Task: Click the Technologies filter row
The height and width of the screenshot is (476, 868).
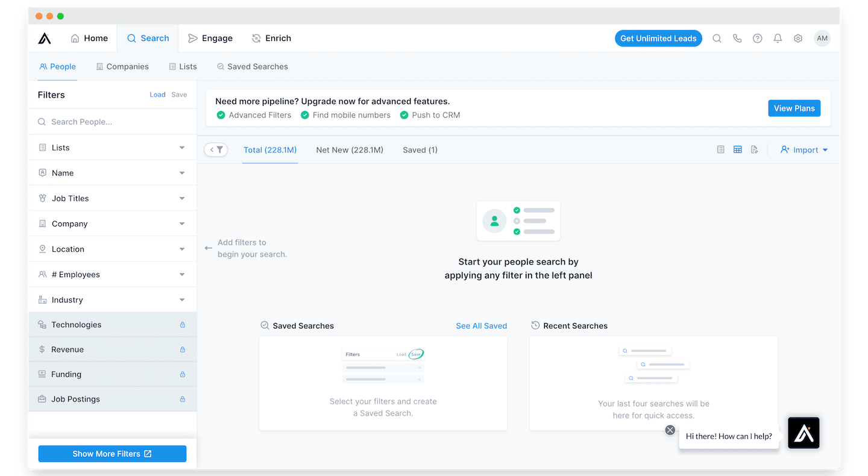Action: pos(113,325)
